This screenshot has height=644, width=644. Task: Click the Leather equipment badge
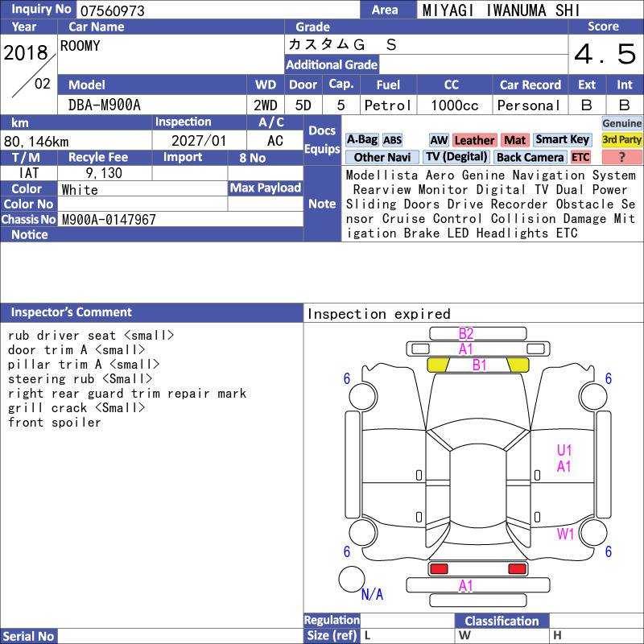coord(474,140)
